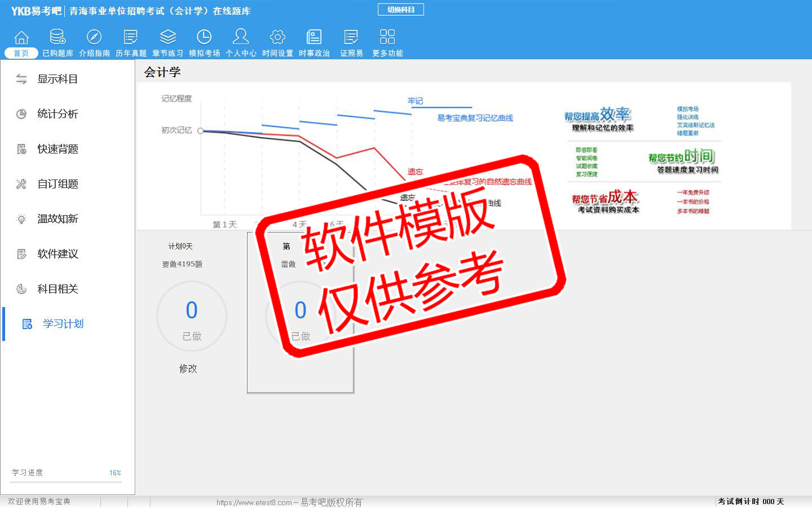Click the 首页 home icon
The width and height of the screenshot is (812, 508).
point(21,38)
